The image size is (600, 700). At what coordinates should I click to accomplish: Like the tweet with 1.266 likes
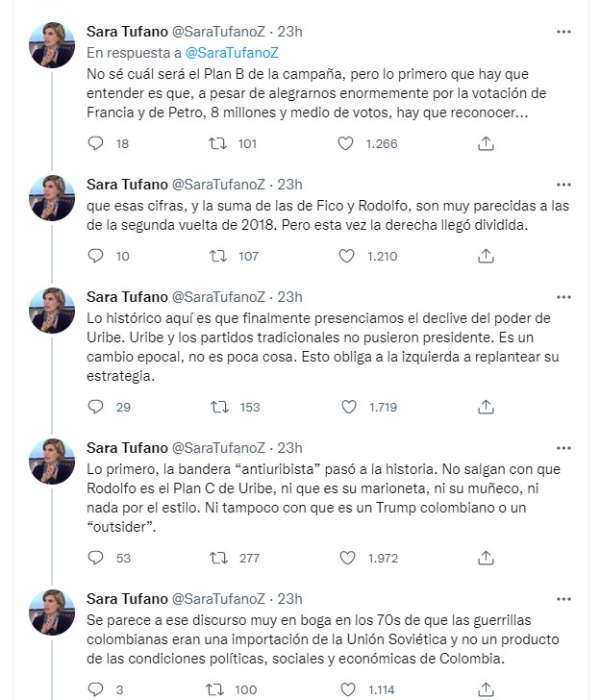click(x=346, y=143)
